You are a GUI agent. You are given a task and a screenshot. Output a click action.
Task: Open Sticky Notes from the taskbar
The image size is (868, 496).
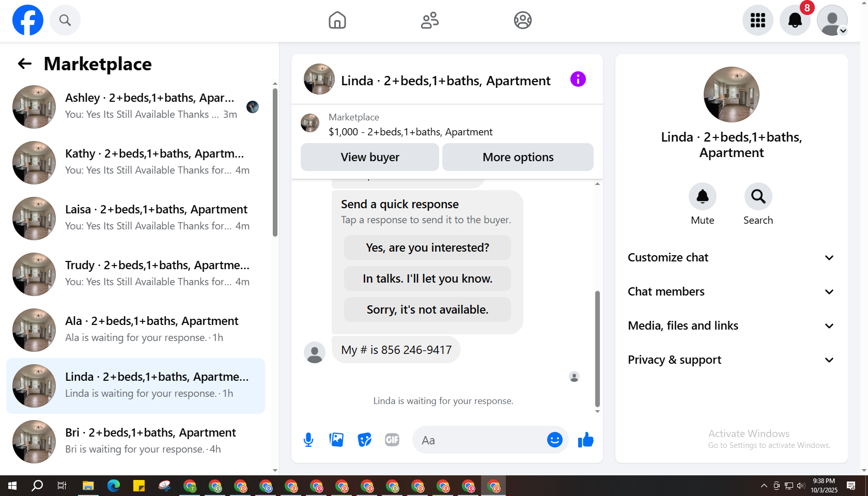[139, 486]
